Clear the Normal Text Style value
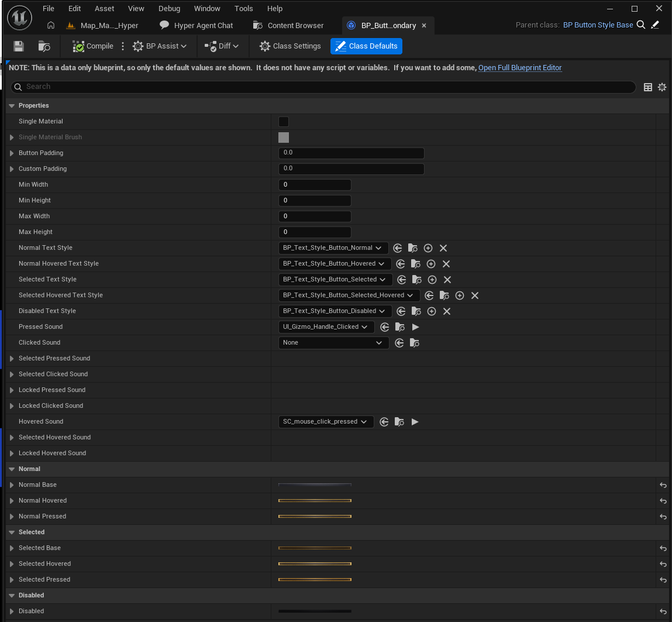 [443, 248]
